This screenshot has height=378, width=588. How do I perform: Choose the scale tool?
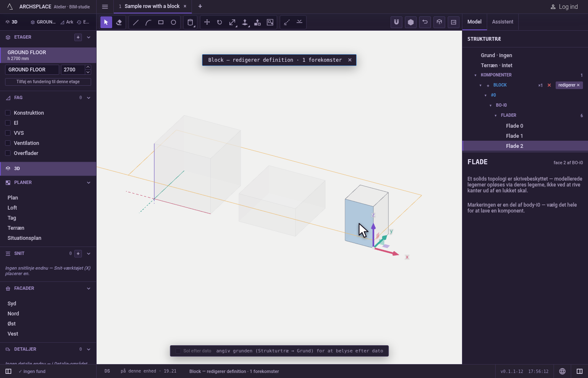pyautogui.click(x=232, y=22)
